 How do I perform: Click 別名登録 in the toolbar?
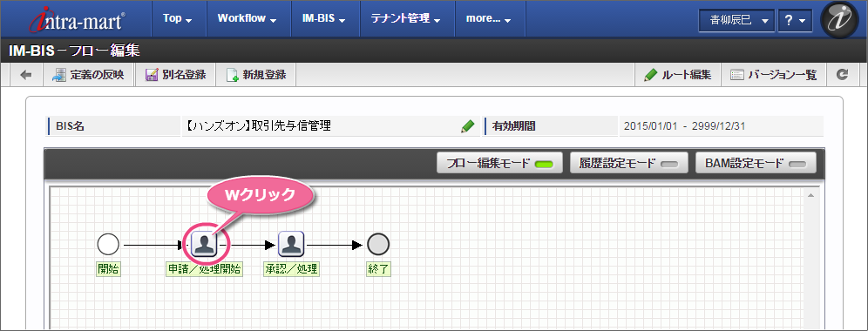(175, 75)
